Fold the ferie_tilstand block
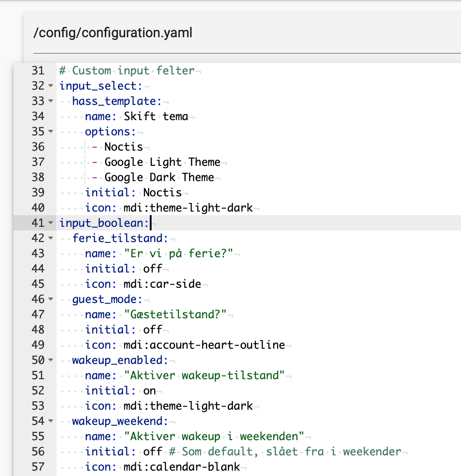 [51, 238]
